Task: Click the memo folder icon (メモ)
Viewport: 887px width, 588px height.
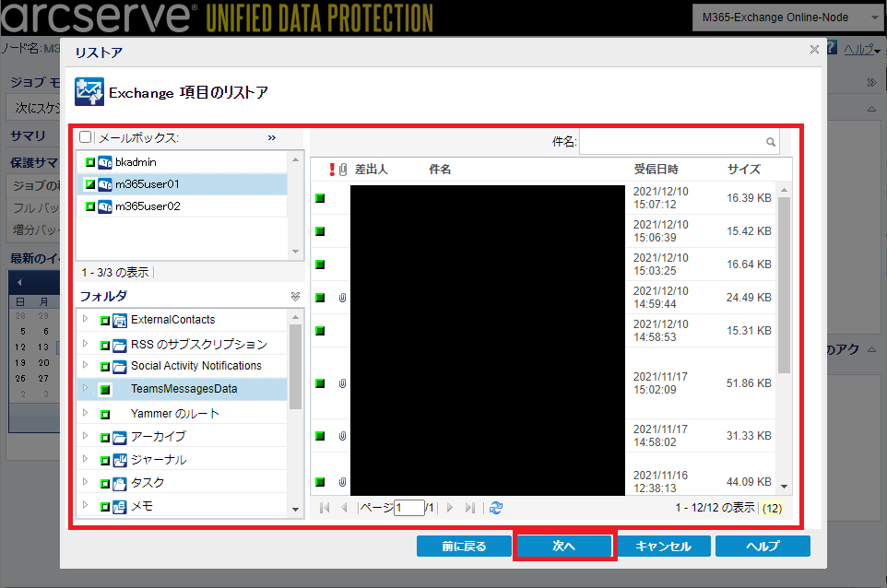Action: point(119,507)
